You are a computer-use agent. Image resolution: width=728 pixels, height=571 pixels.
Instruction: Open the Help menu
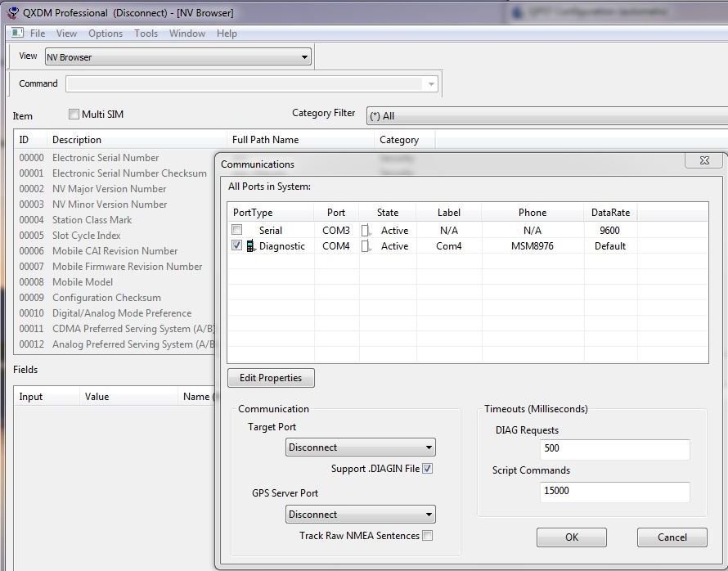click(x=227, y=34)
